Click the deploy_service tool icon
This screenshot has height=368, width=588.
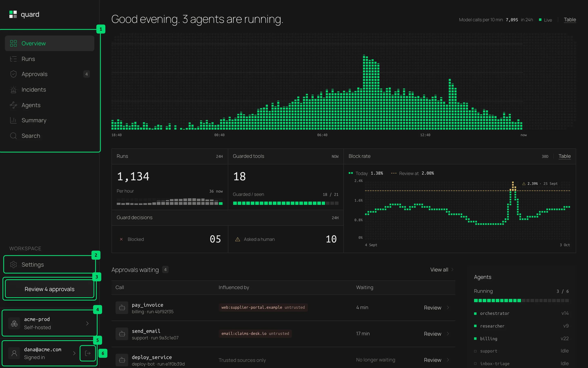122,360
